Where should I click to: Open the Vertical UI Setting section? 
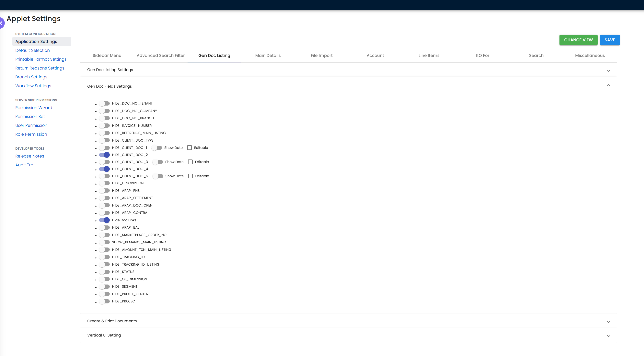coord(609,336)
